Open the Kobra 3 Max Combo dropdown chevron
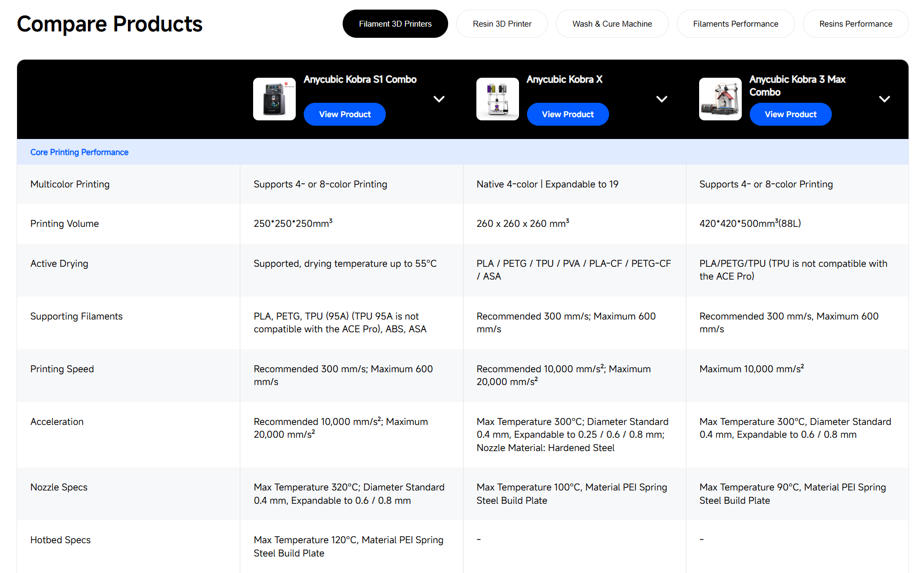The image size is (924, 573). [885, 99]
